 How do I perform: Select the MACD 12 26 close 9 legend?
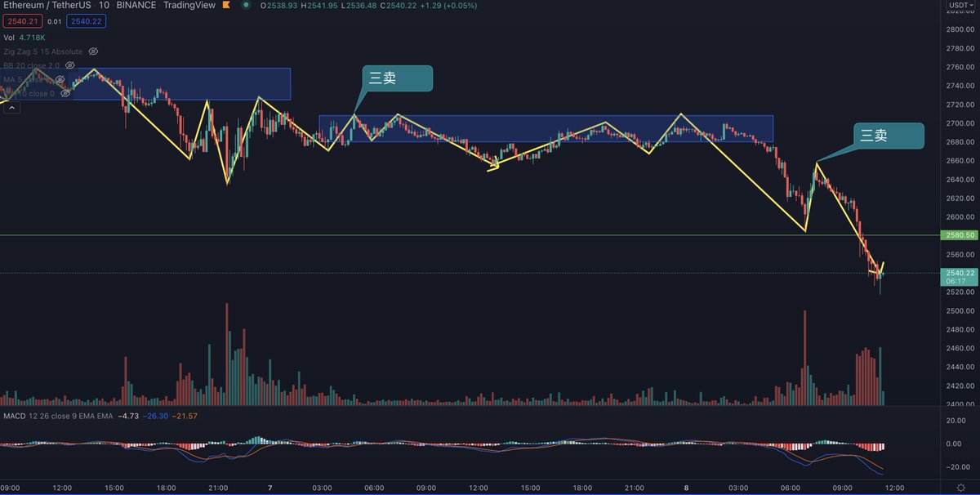pyautogui.click(x=58, y=416)
